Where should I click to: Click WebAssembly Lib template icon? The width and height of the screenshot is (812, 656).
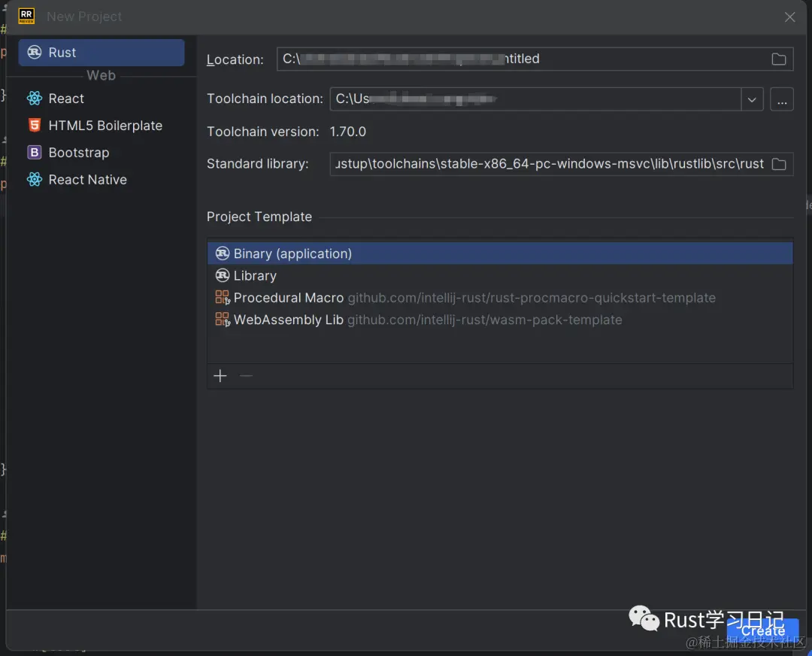222,320
